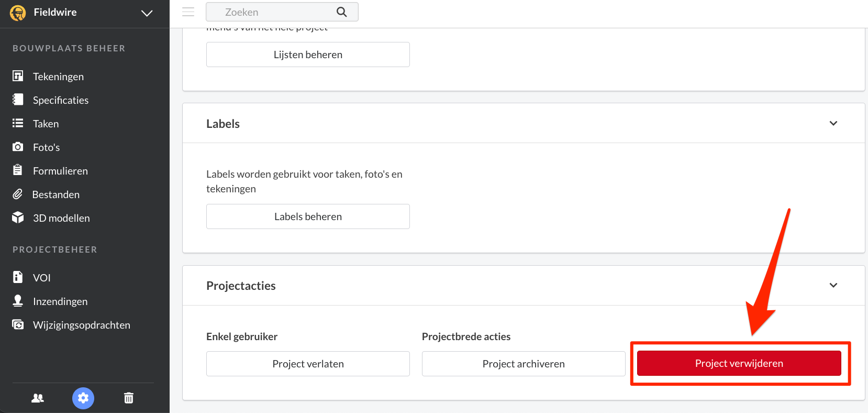Click the trash bin icon
The height and width of the screenshot is (413, 868).
point(129,398)
